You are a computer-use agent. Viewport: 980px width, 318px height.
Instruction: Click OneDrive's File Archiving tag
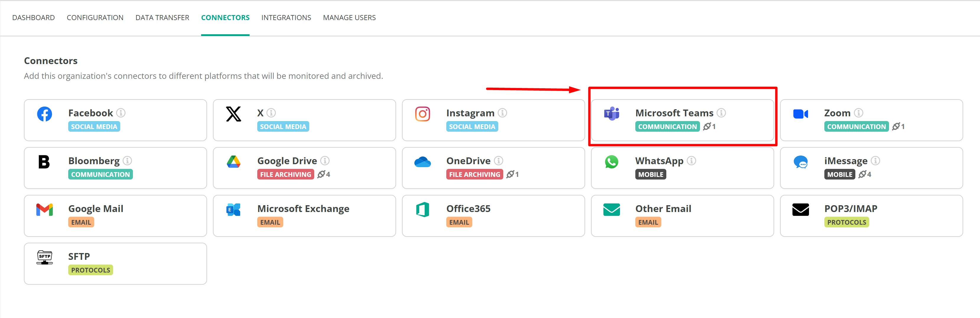[x=475, y=175]
